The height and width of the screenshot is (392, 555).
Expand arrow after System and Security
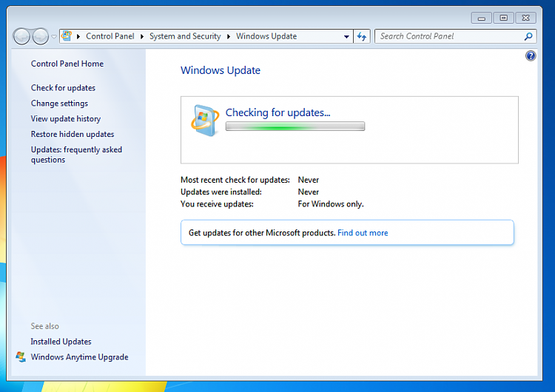229,36
